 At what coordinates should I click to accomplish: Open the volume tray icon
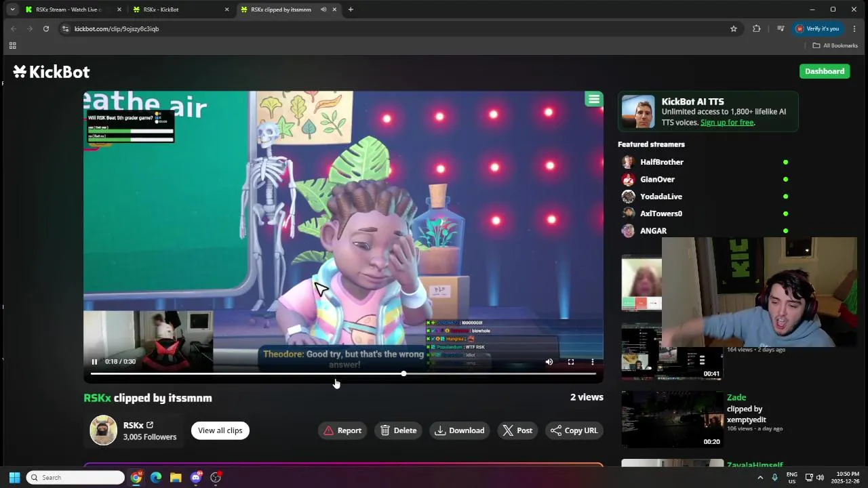click(x=821, y=478)
